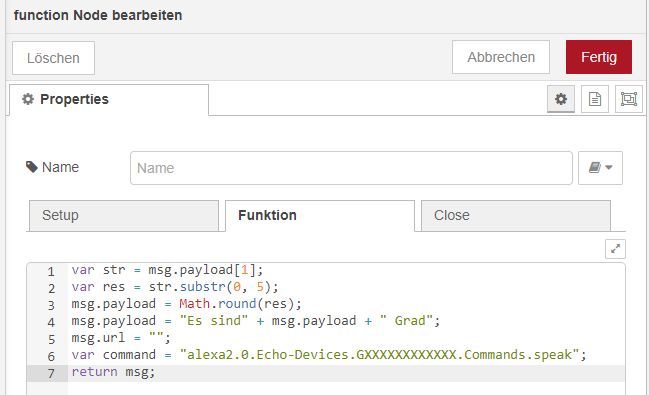Select line number 7 in gutter
This screenshot has height=395, width=649.
(51, 373)
